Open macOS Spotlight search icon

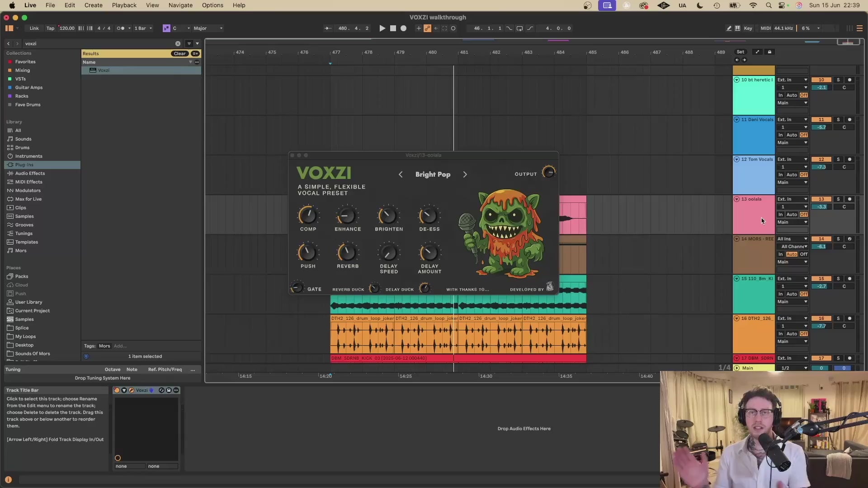(x=769, y=5)
